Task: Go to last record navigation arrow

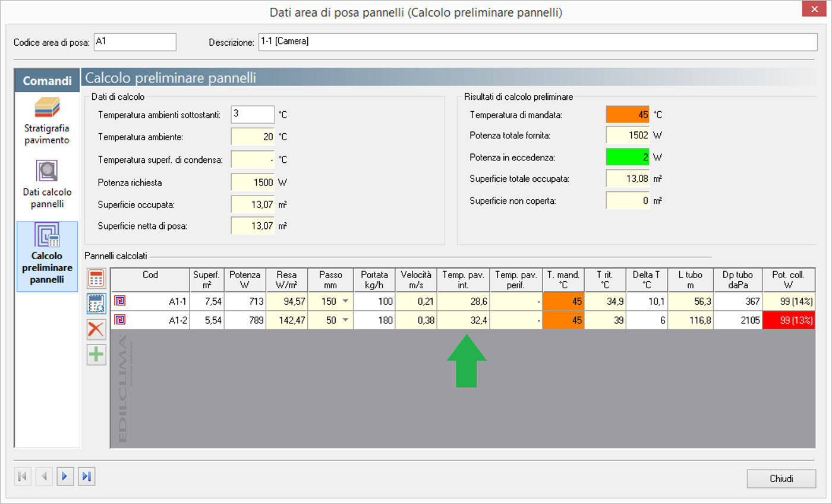Action: coord(87,476)
